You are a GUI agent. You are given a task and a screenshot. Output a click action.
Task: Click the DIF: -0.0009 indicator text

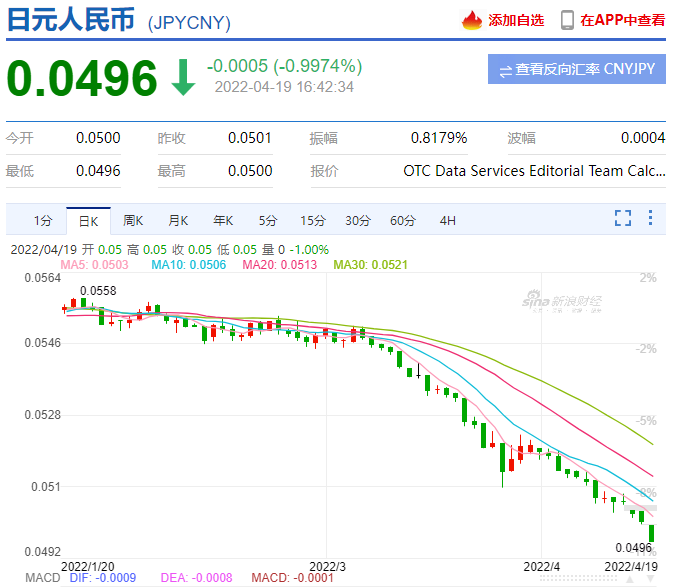(x=103, y=578)
